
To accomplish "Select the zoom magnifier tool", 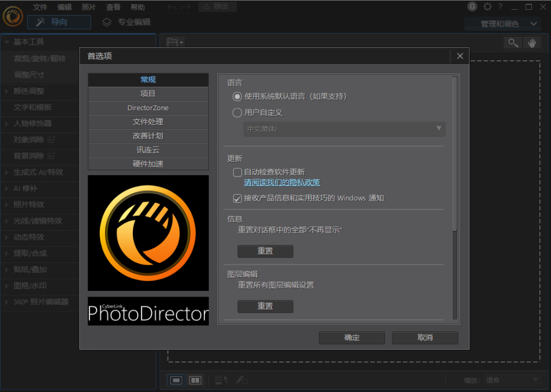I will [513, 43].
